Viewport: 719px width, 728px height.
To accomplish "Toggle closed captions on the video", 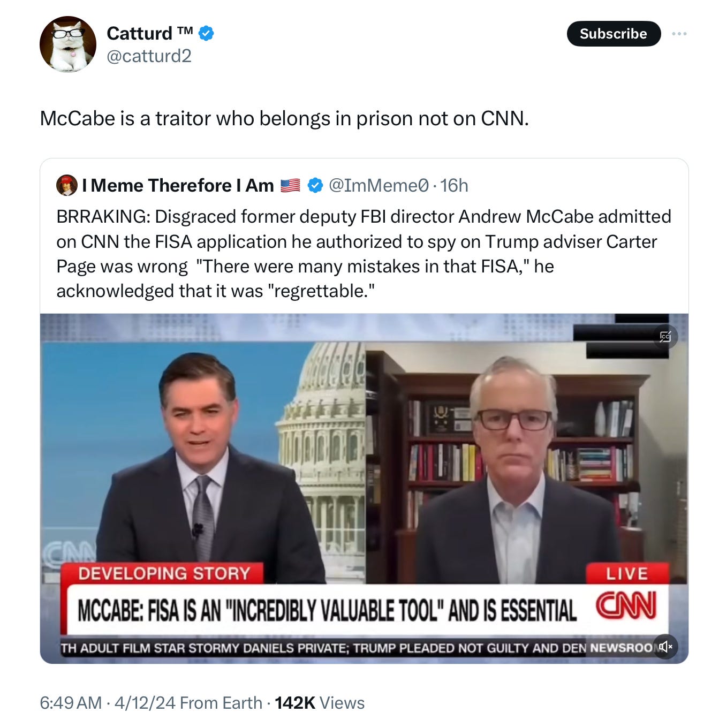I will click(665, 336).
